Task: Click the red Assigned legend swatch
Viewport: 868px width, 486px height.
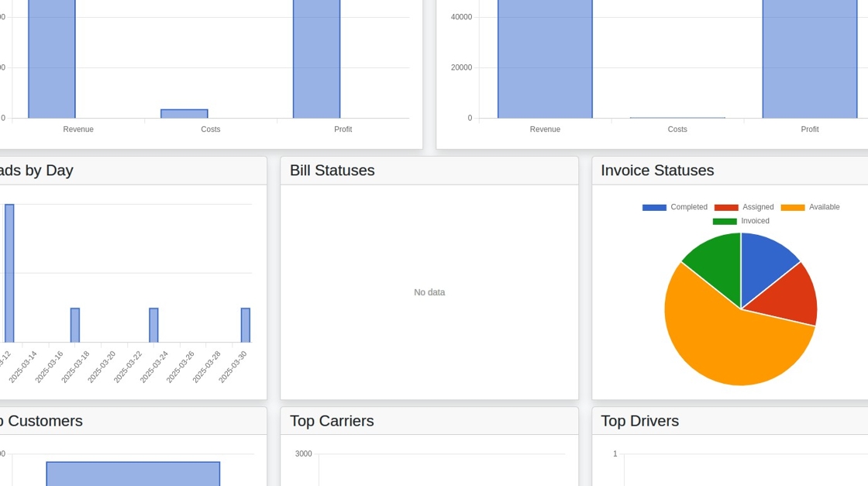Action: 725,208
